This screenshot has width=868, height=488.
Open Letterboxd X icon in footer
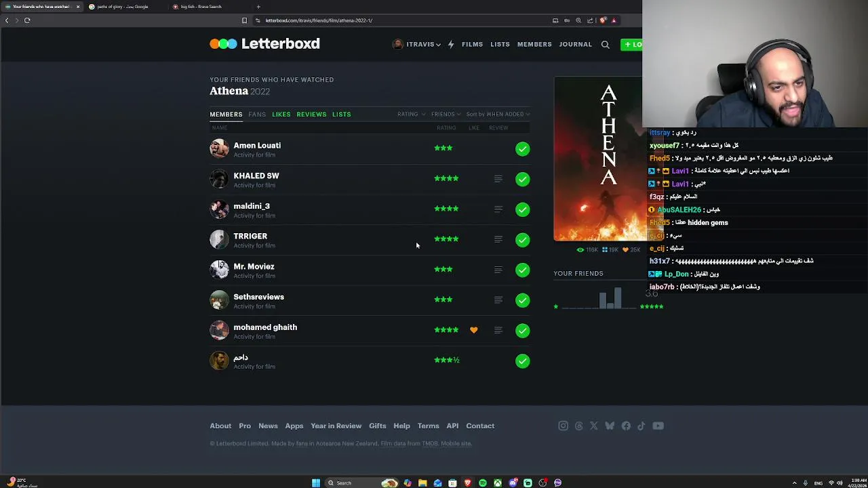(594, 426)
